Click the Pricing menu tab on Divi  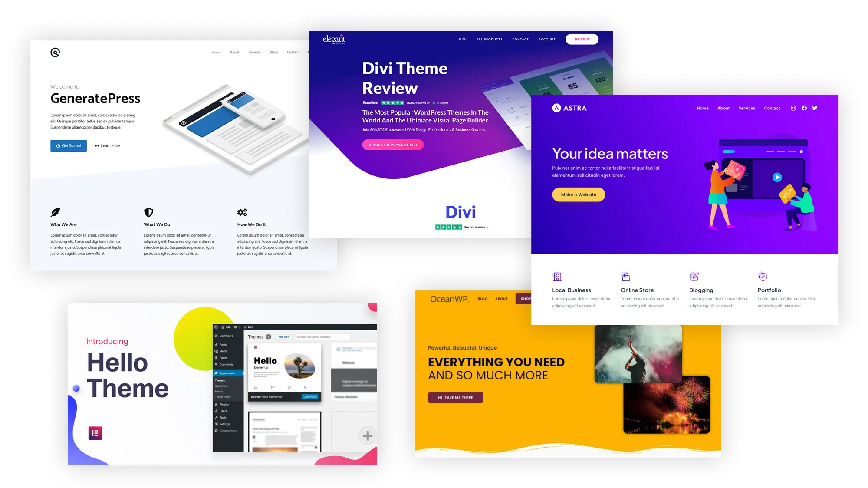click(581, 40)
